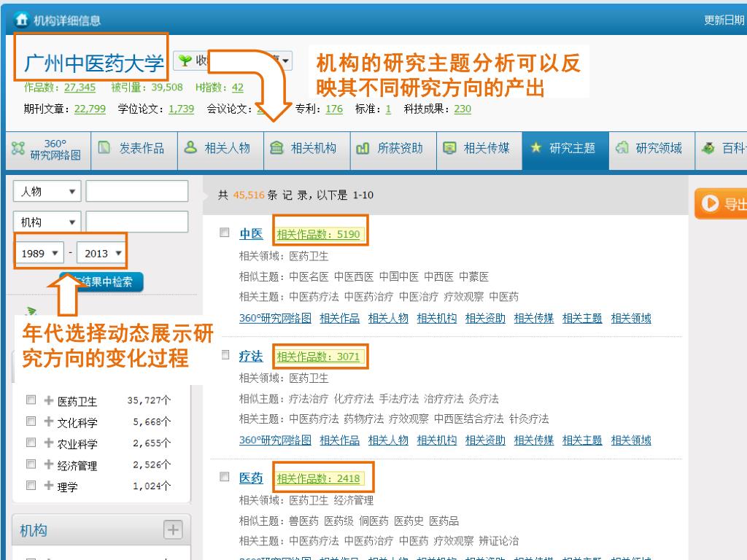
Task: Open the start year 1989 dropdown
Action: click(40, 253)
